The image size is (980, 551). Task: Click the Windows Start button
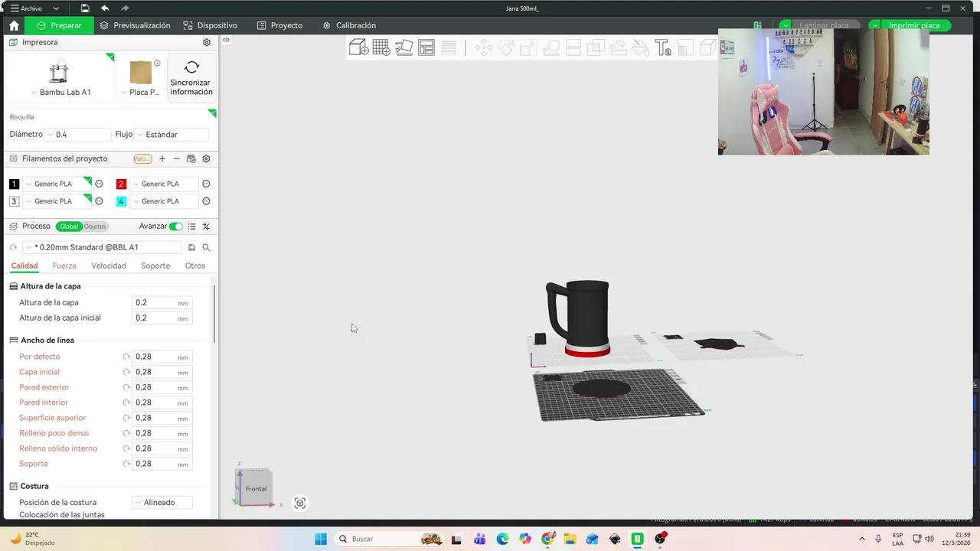point(321,539)
